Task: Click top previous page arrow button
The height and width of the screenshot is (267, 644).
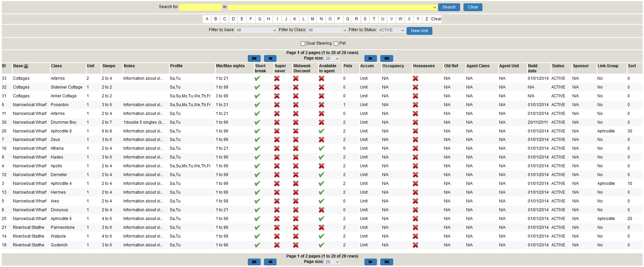Action: pos(270,58)
